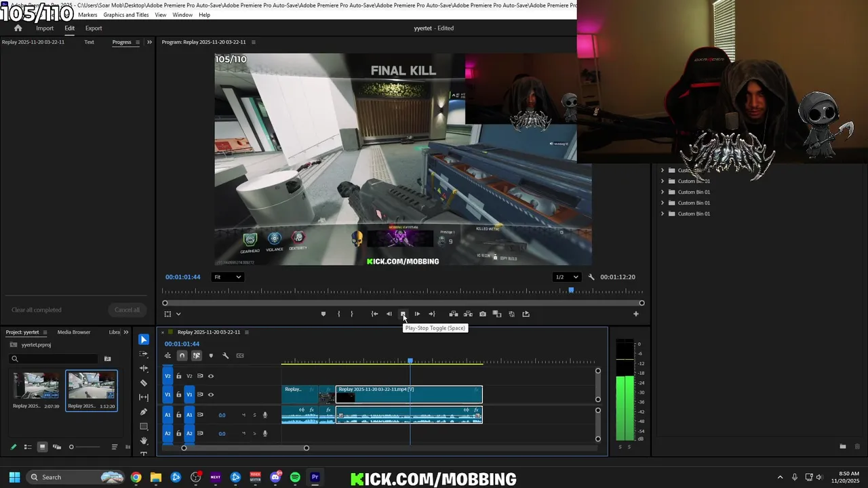Viewport: 868px width, 488px height.
Task: Click the Play-Stop Toggle button
Action: point(403,314)
